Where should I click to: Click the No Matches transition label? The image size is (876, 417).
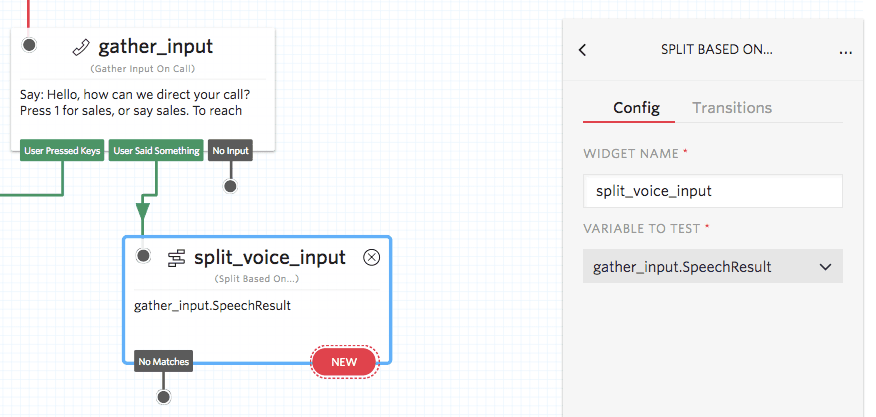(x=164, y=361)
